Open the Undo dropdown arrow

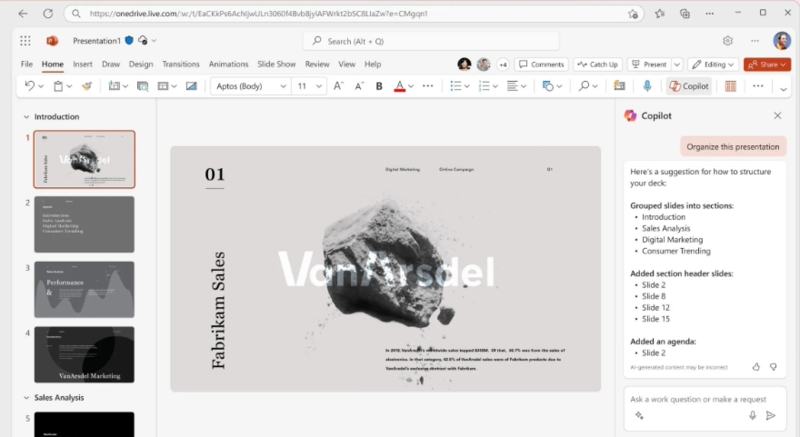41,87
